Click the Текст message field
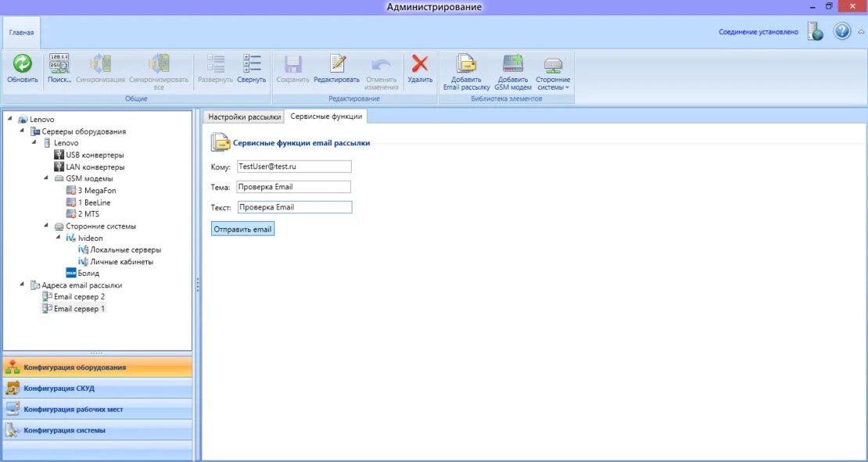This screenshot has width=868, height=462. coord(295,207)
